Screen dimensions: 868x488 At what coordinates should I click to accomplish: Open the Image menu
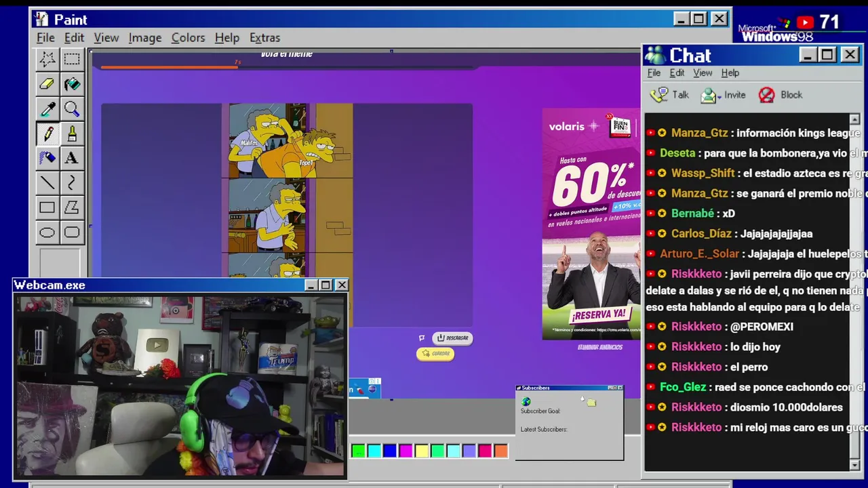tap(145, 38)
